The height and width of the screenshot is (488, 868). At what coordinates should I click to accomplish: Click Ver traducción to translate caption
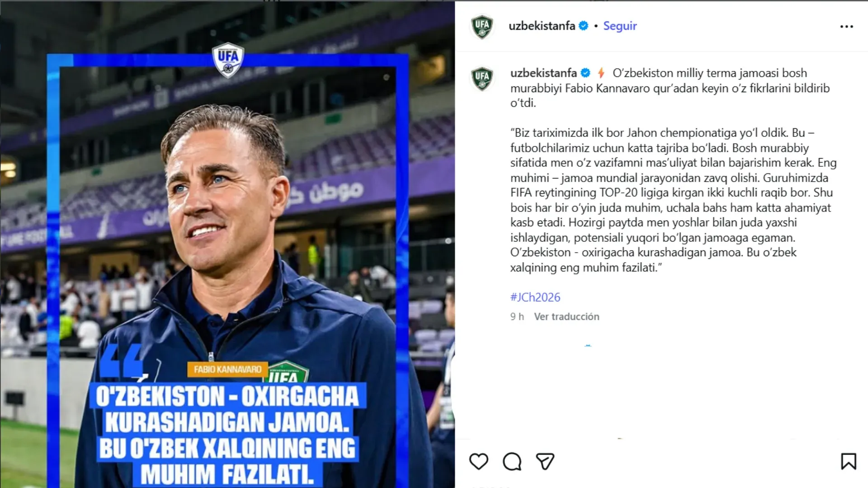[x=566, y=316]
